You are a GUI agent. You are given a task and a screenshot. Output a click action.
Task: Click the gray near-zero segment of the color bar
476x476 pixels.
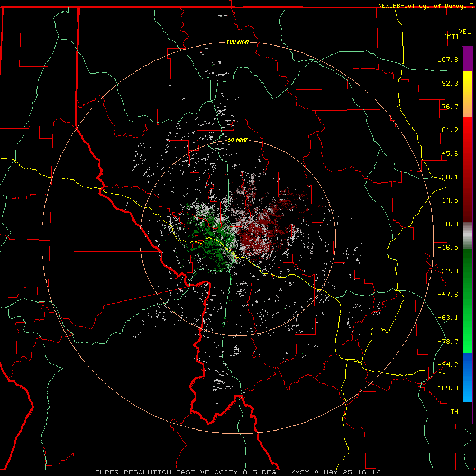467,235
